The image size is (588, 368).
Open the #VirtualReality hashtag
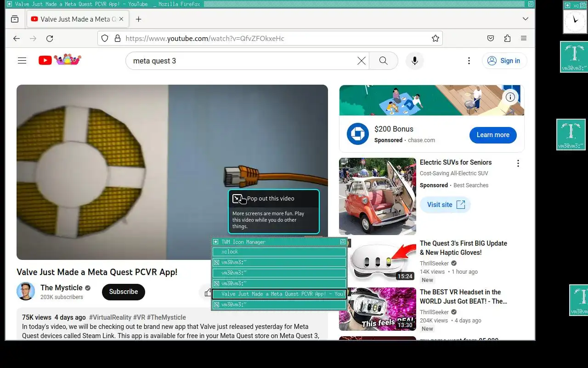(x=110, y=317)
